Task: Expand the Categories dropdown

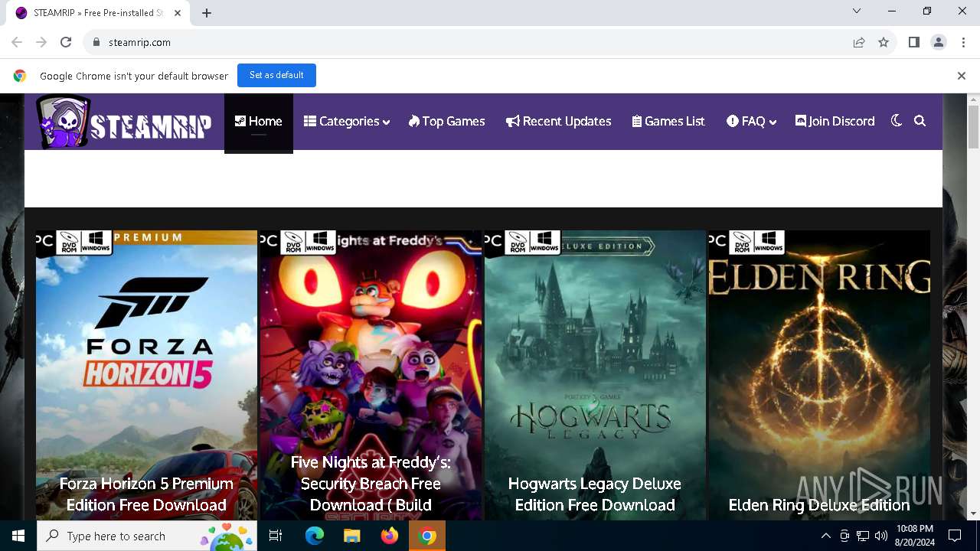Action: (347, 122)
